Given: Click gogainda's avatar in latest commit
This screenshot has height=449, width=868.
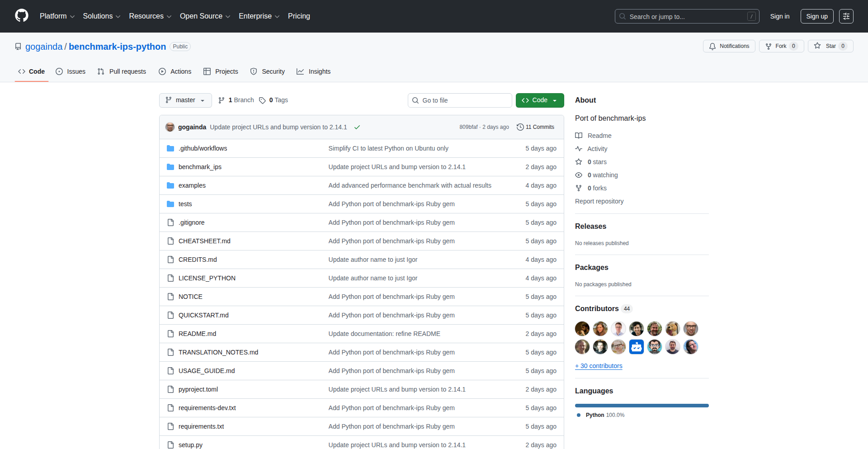Looking at the screenshot, I should coord(170,127).
